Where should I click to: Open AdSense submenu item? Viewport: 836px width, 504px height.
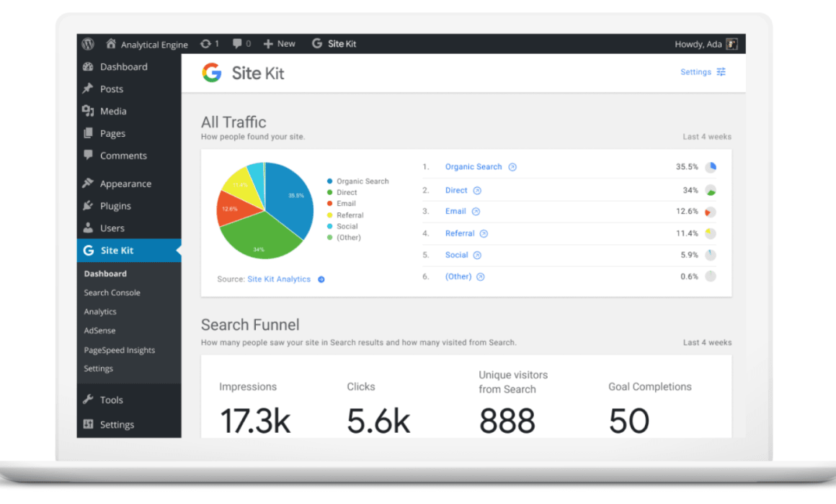pyautogui.click(x=99, y=331)
